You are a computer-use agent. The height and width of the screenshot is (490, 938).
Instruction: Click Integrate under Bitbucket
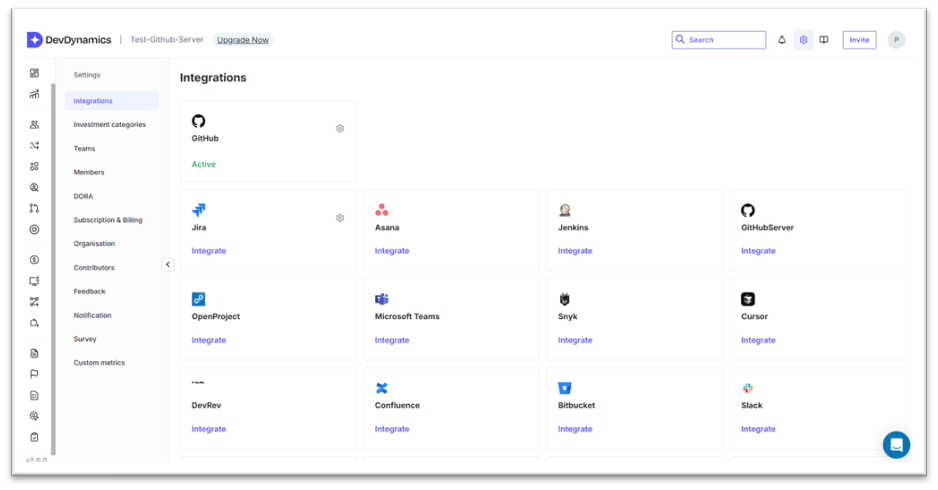[x=575, y=429]
